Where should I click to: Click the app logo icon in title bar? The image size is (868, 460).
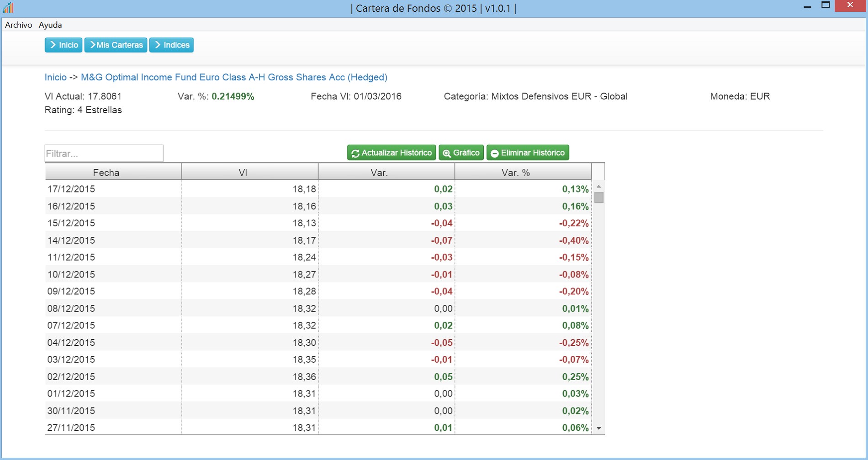click(x=8, y=8)
